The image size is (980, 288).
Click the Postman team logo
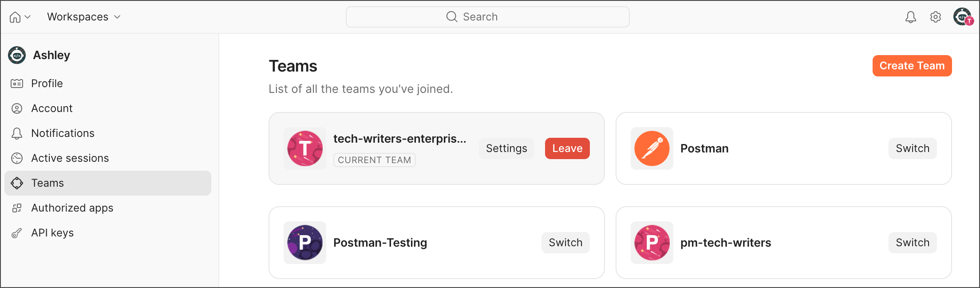(x=652, y=148)
